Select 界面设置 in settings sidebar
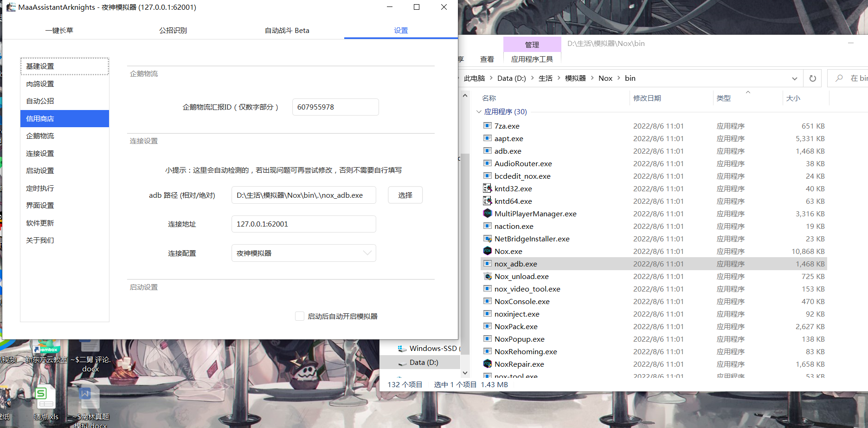The image size is (868, 428). pyautogui.click(x=64, y=206)
